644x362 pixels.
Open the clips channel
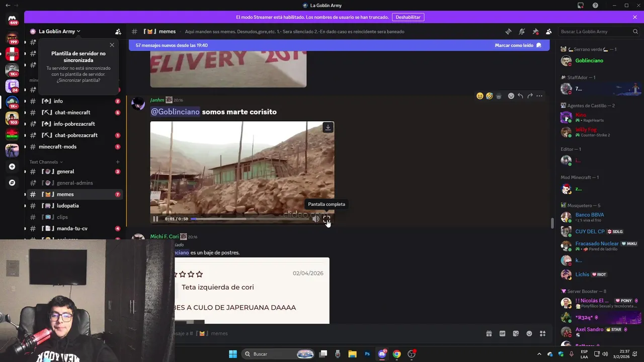[x=74, y=217]
